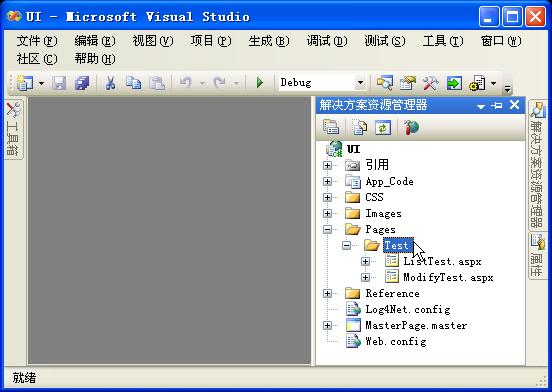Click the ASP.NET Configuration globe icon
The width and height of the screenshot is (552, 392).
tap(411, 127)
